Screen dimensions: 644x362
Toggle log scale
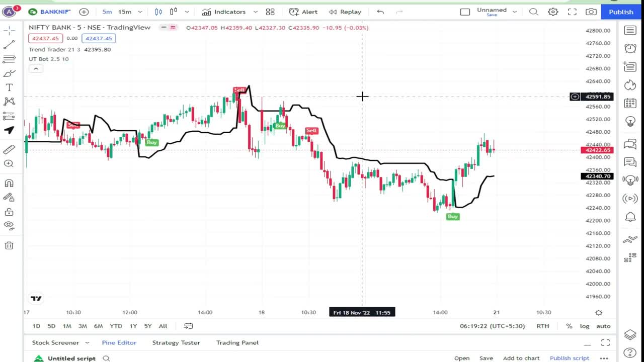point(585,326)
